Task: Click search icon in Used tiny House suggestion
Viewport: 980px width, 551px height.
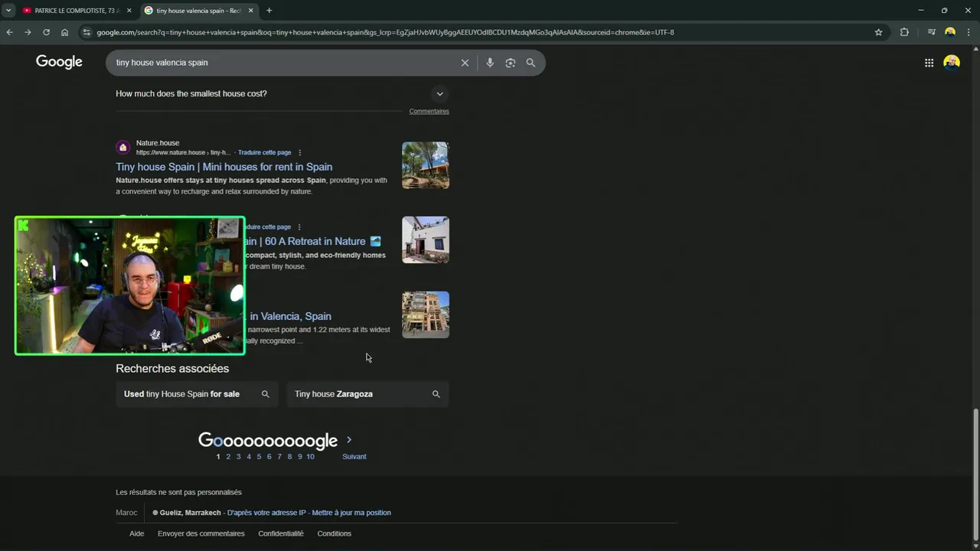Action: 266,394
